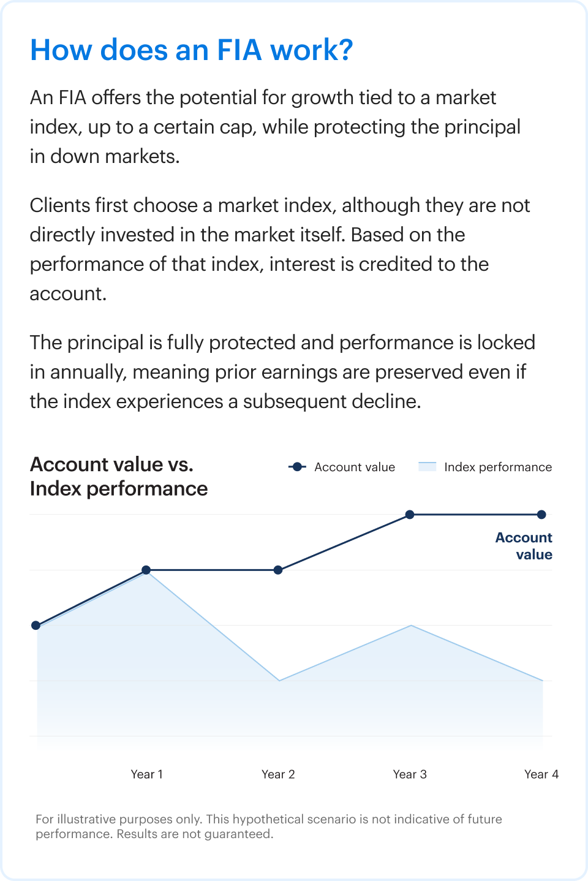Click the paragraph beginning "Clients first choose"
The height and width of the screenshot is (881, 588).
pyautogui.click(x=279, y=249)
